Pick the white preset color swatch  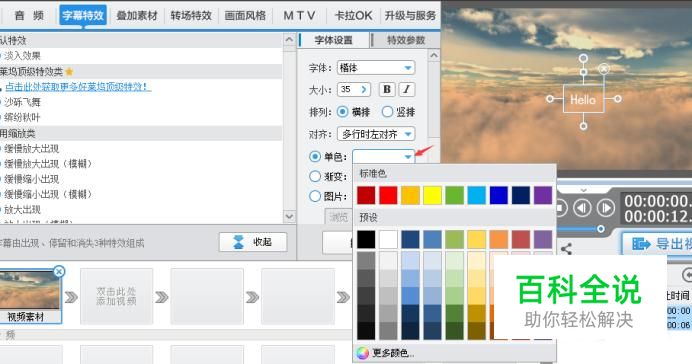pyautogui.click(x=388, y=239)
